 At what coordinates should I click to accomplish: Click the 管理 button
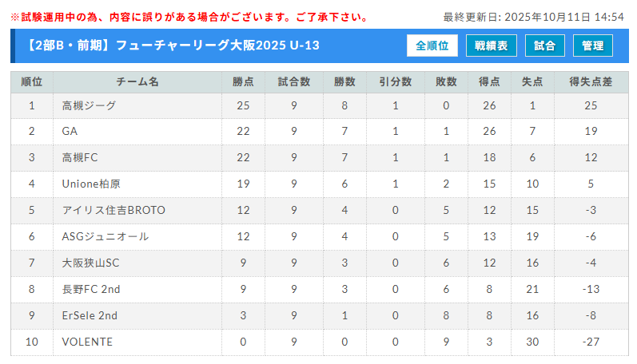click(592, 46)
